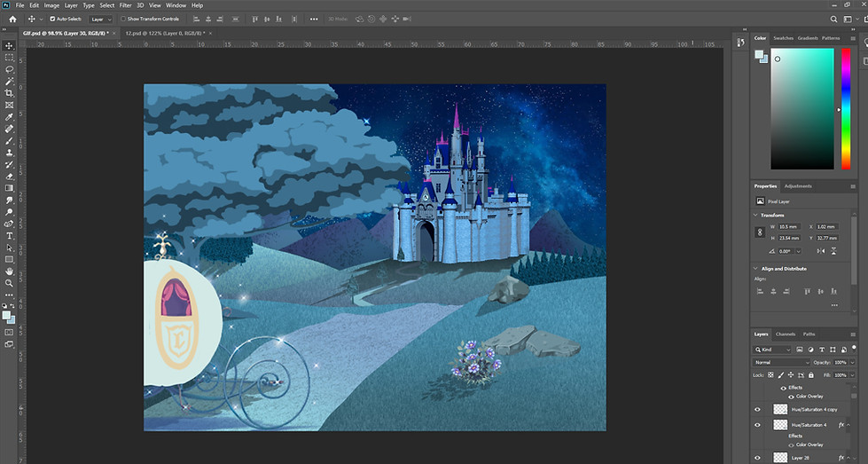Select the Healing Brush tool
The height and width of the screenshot is (464, 868).
pos(9,129)
